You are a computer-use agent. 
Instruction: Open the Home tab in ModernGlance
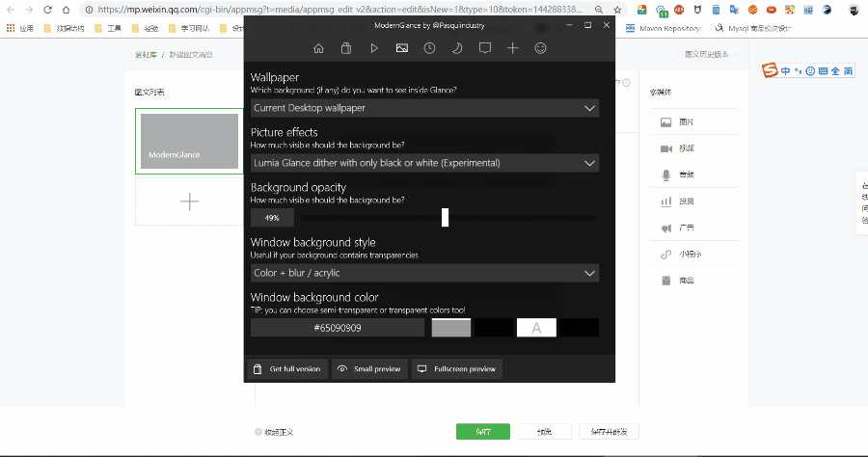click(x=318, y=48)
